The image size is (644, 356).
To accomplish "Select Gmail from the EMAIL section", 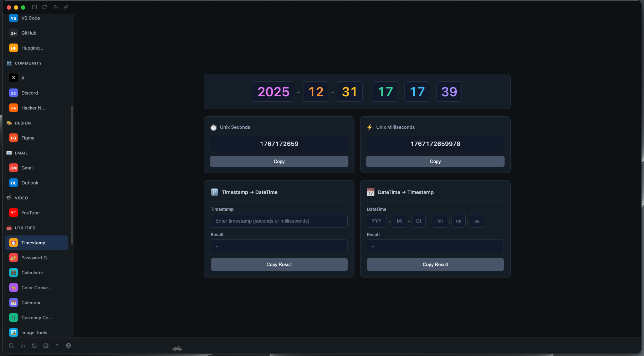I will [x=27, y=168].
